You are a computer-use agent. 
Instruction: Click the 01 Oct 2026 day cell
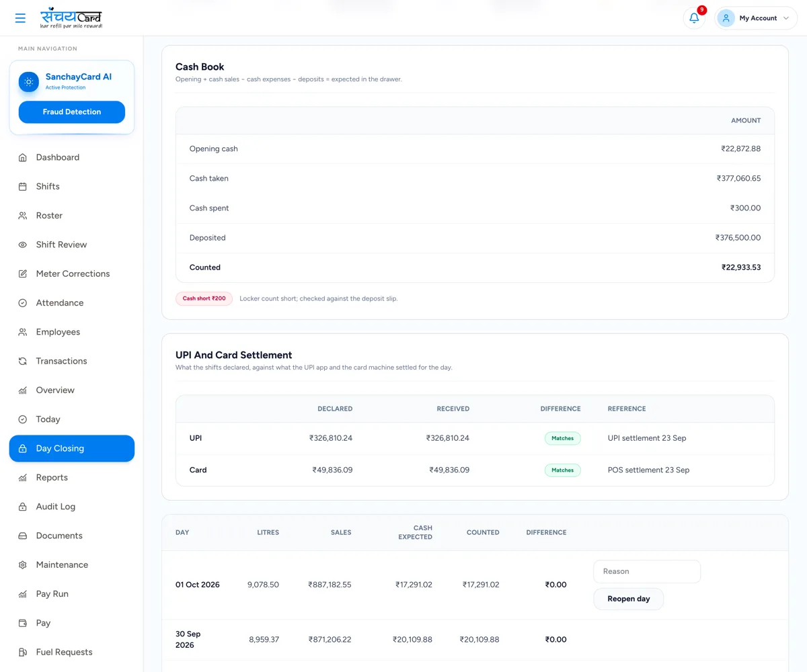(198, 585)
